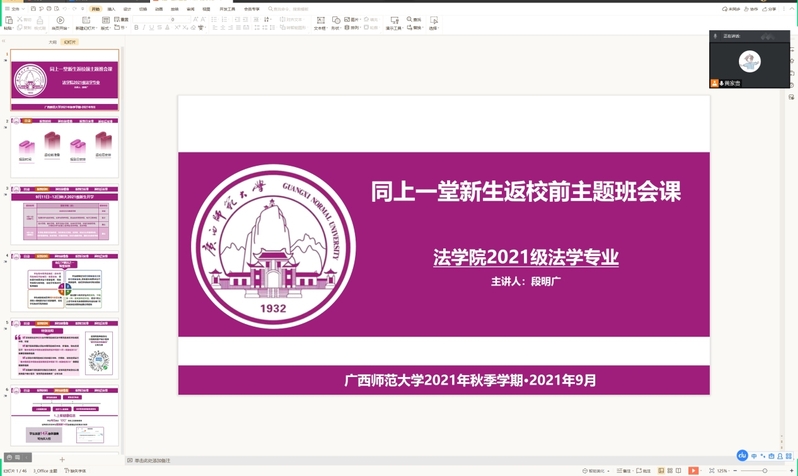Toggle Bold formatting
Viewport: 798px width, 476px height.
point(136,27)
